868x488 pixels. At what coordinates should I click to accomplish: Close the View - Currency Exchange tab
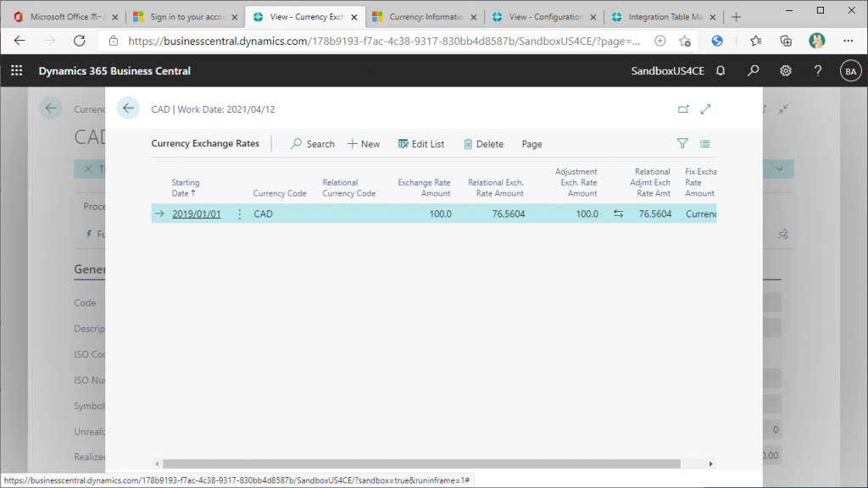(354, 17)
